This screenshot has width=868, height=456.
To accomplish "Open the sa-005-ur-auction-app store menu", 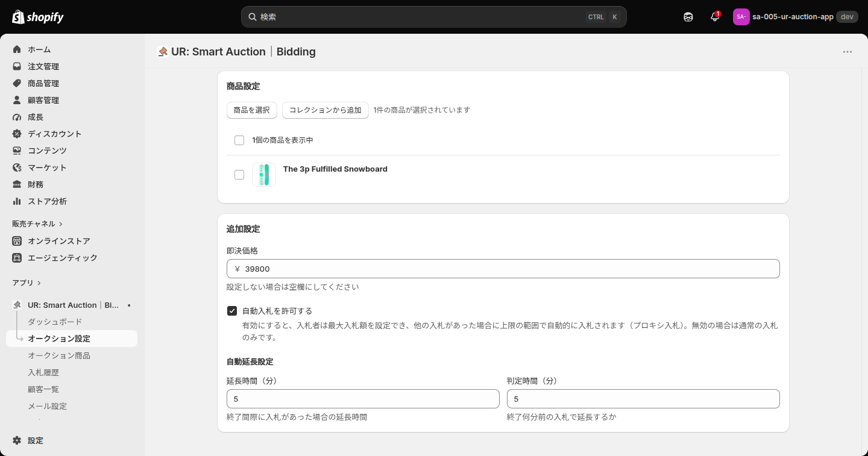I will point(796,17).
